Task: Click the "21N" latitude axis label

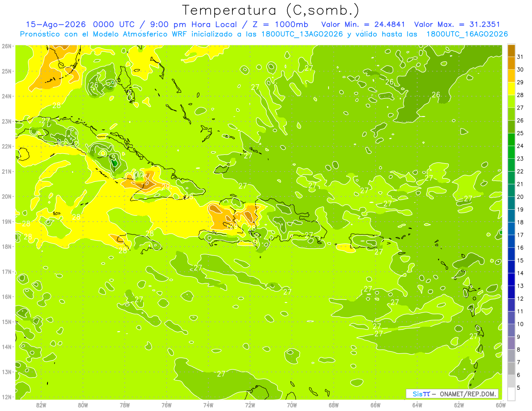Action: tap(6, 171)
